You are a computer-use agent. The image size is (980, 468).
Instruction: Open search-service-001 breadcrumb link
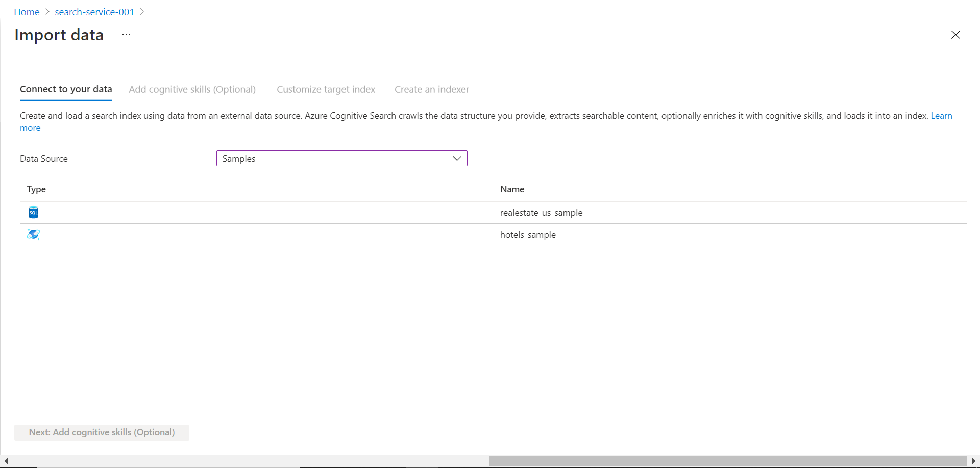tap(94, 12)
